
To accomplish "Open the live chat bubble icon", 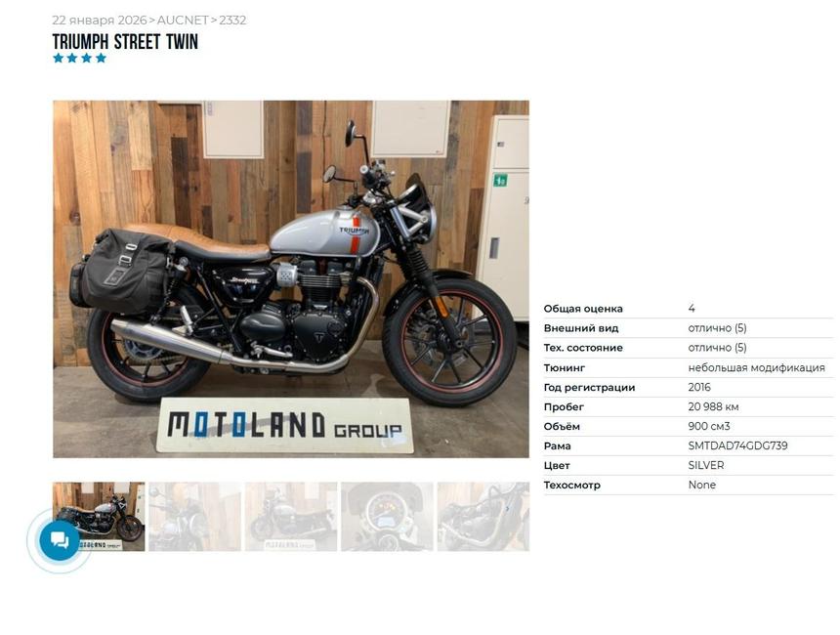I will click(x=60, y=540).
